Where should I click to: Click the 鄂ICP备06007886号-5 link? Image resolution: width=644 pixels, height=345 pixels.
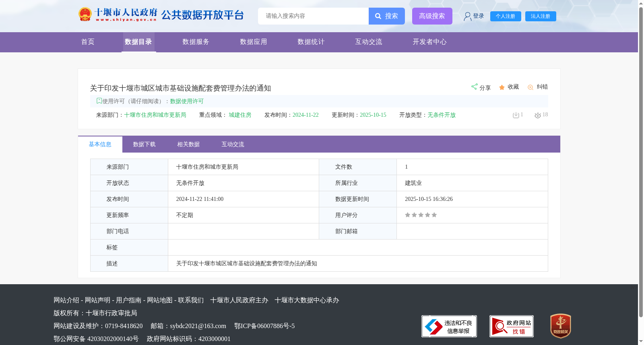pyautogui.click(x=264, y=326)
